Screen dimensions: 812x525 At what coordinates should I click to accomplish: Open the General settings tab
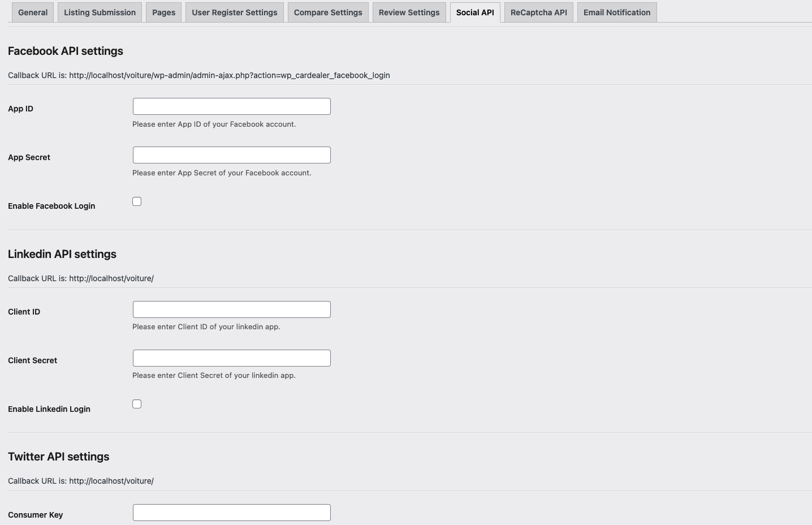coord(33,12)
